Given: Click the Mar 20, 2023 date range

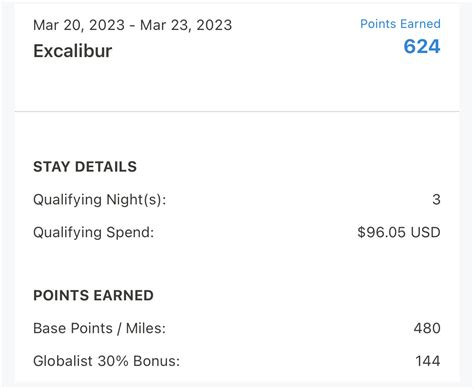Looking at the screenshot, I should pos(132,25).
